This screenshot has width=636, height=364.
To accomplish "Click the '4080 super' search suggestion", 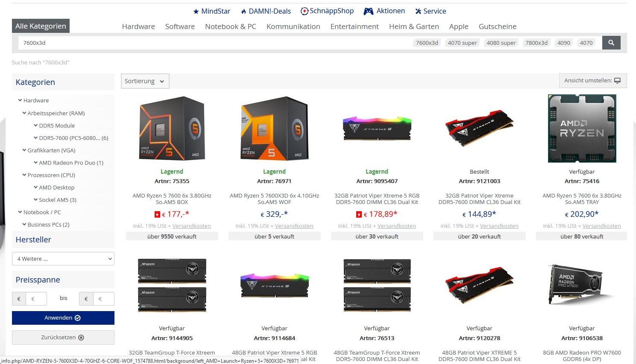I will click(501, 43).
